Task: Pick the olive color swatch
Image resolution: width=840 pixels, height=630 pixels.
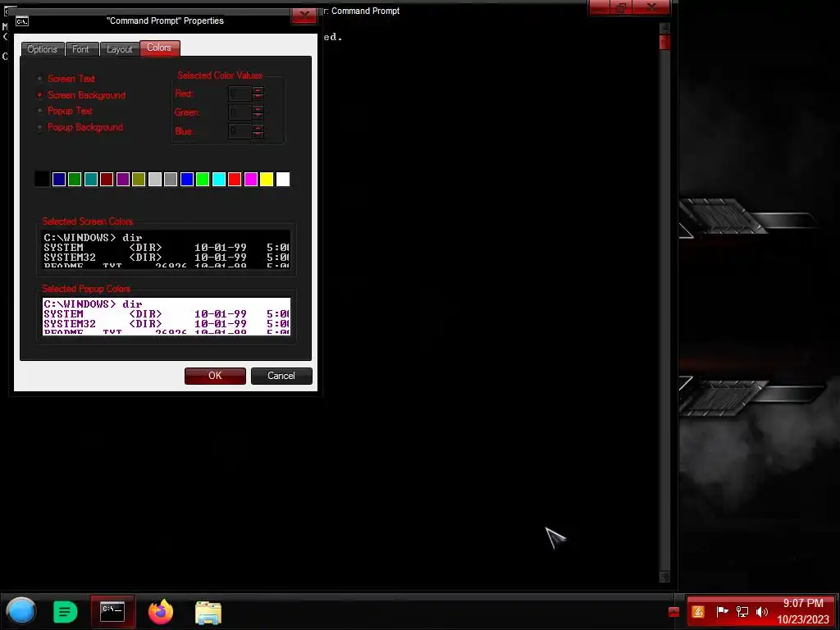Action: [x=139, y=179]
